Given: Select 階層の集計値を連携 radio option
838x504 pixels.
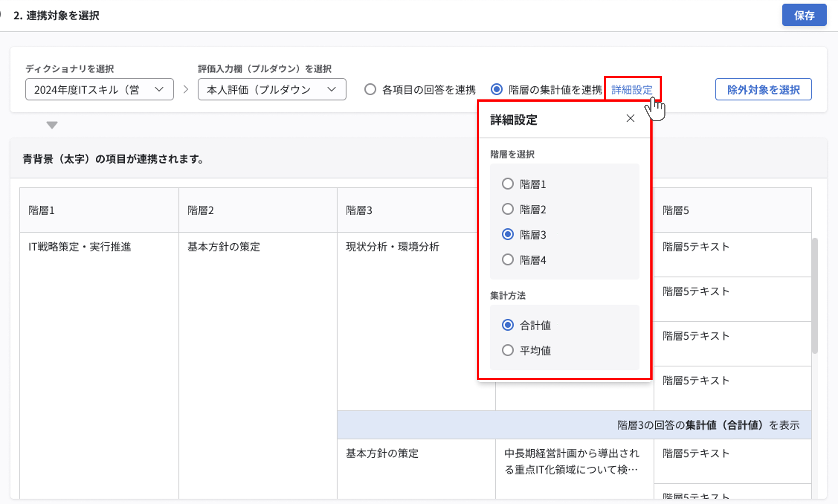Looking at the screenshot, I should [497, 90].
